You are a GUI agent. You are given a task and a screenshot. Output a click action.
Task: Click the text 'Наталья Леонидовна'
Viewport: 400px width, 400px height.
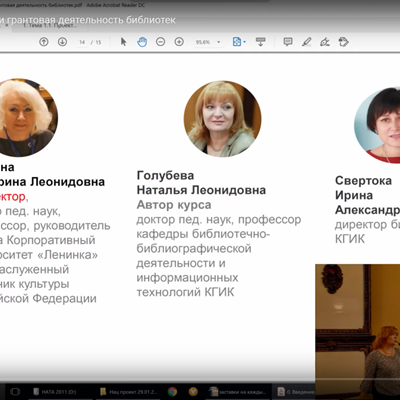click(201, 190)
